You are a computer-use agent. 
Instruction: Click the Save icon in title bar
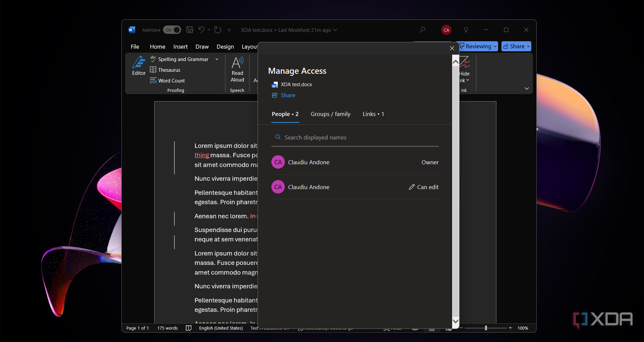coord(190,30)
